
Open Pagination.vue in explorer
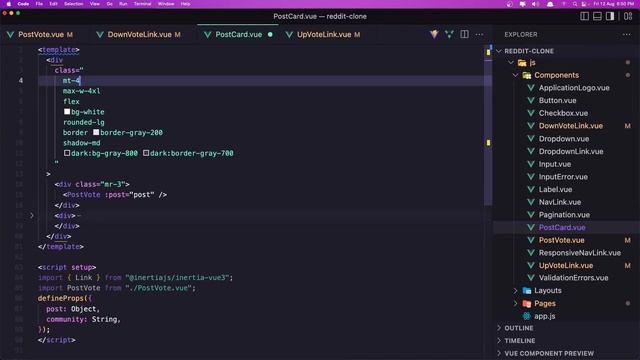pyautogui.click(x=564, y=215)
